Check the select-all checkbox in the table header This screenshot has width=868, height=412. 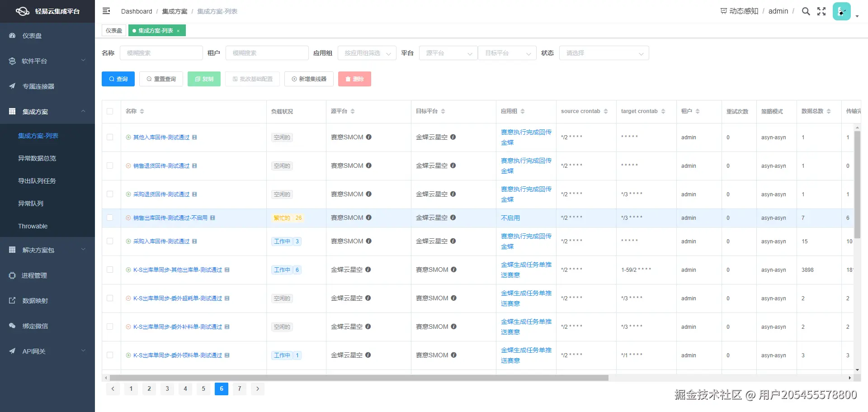111,111
